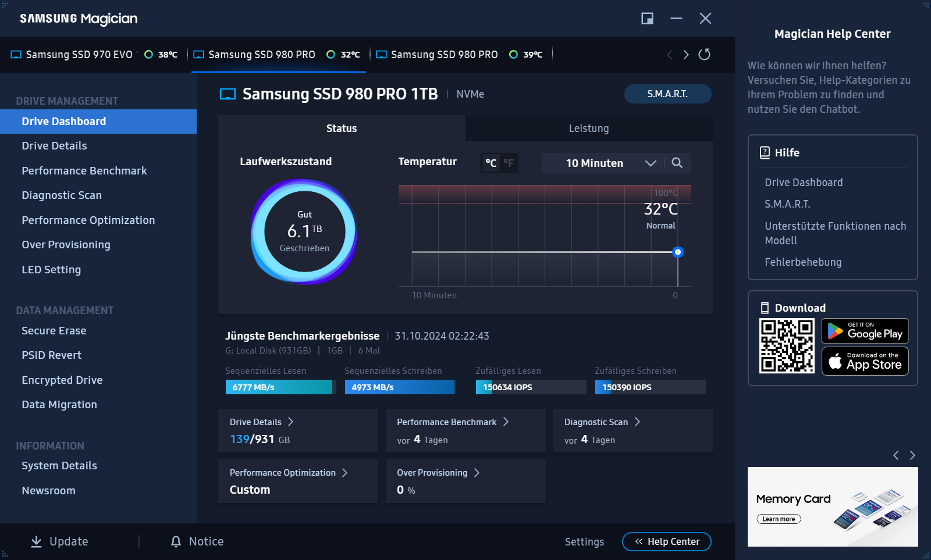The height and width of the screenshot is (560, 931).
Task: Minimize the Samsung Magician window
Action: coord(676,19)
